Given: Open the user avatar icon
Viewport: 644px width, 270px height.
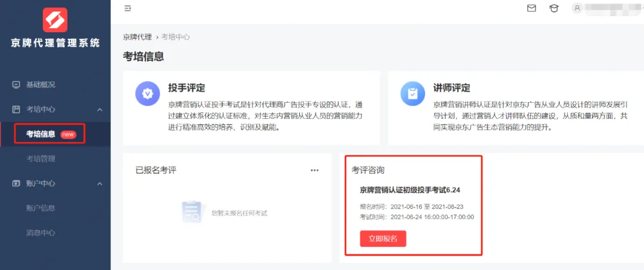Looking at the screenshot, I should point(577,8).
